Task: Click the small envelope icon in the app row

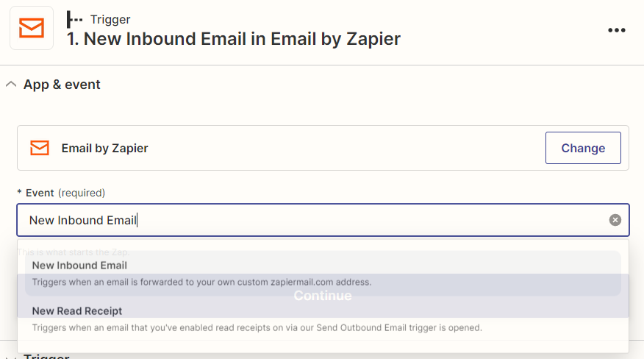Action: pyautogui.click(x=40, y=148)
